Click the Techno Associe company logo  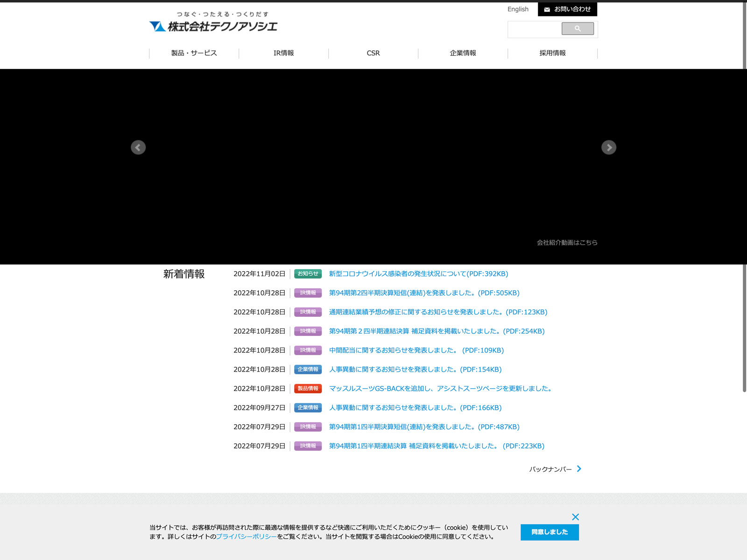tap(213, 22)
